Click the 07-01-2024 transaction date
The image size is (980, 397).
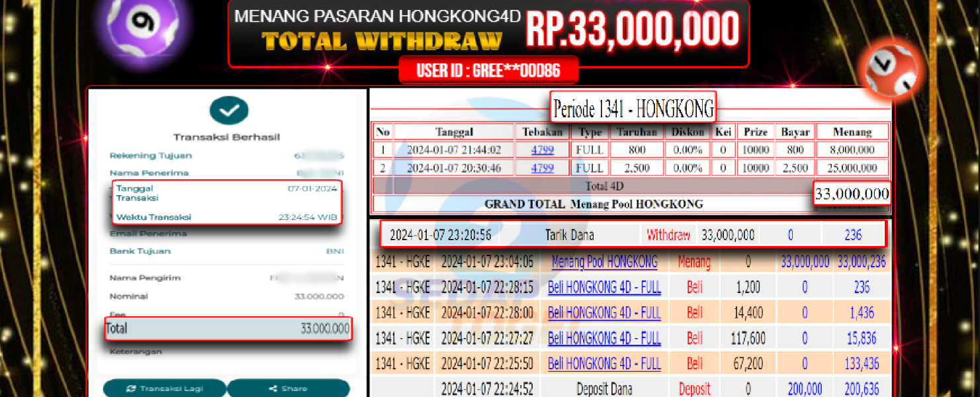tap(312, 189)
